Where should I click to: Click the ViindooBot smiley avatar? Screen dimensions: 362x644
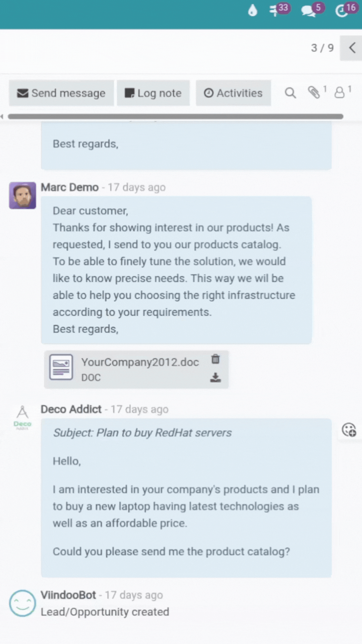coord(22,603)
